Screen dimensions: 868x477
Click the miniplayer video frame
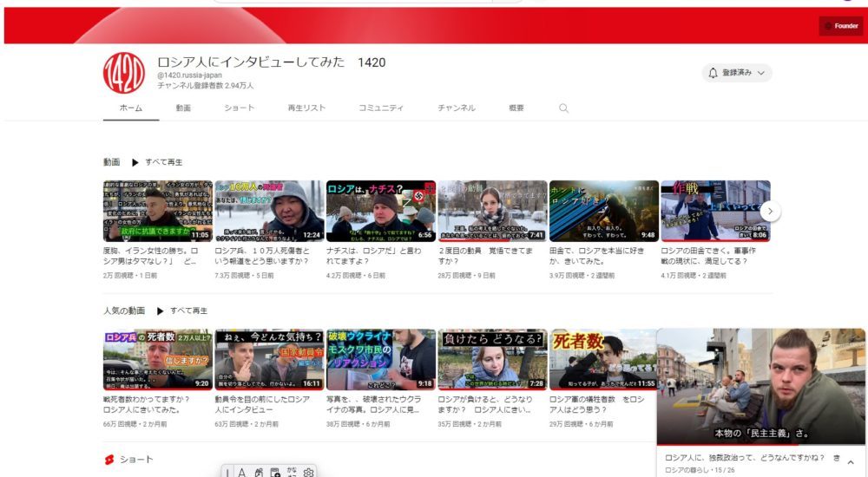761,386
